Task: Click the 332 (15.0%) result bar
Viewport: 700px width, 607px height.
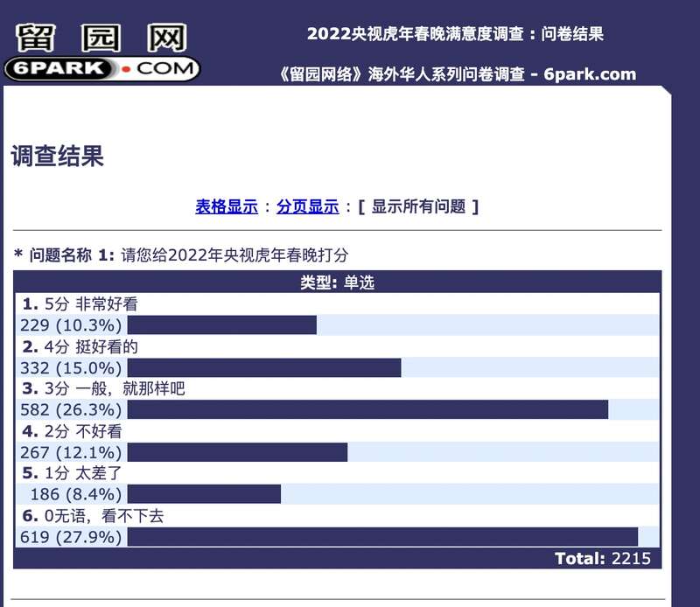Action: 263,367
